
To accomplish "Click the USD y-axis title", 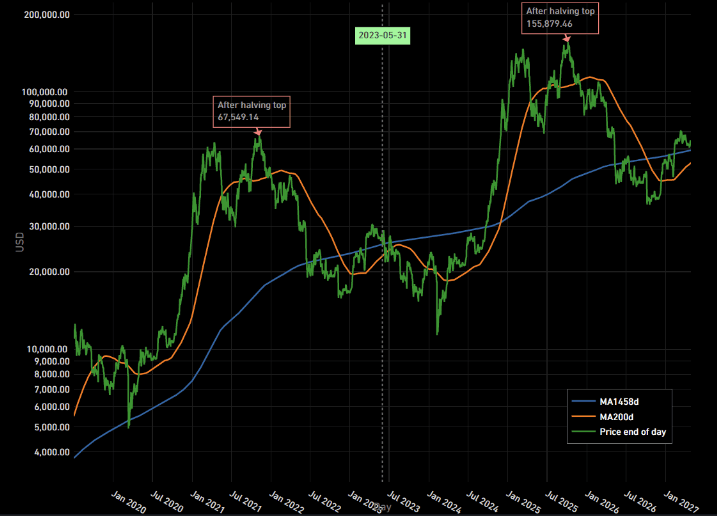I will coord(20,241).
